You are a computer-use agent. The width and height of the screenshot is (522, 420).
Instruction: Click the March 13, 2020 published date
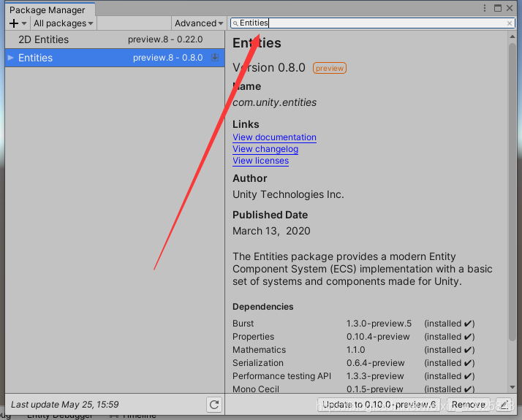click(x=271, y=231)
